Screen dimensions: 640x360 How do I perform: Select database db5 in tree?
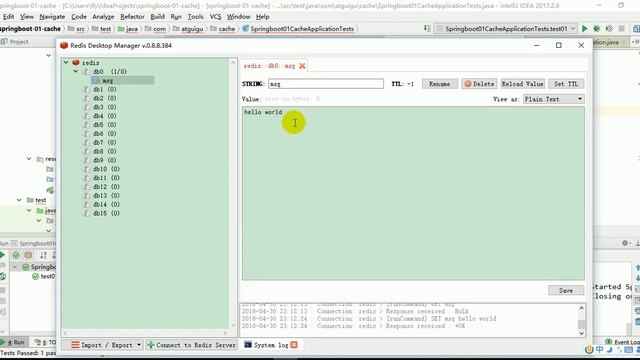[104, 125]
